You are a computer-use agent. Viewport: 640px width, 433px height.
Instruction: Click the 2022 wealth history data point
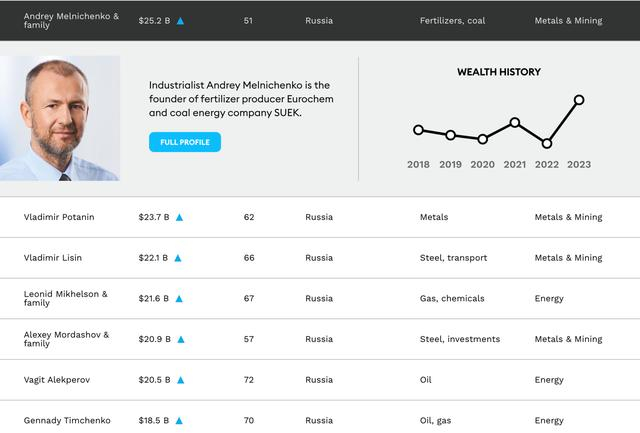point(547,144)
